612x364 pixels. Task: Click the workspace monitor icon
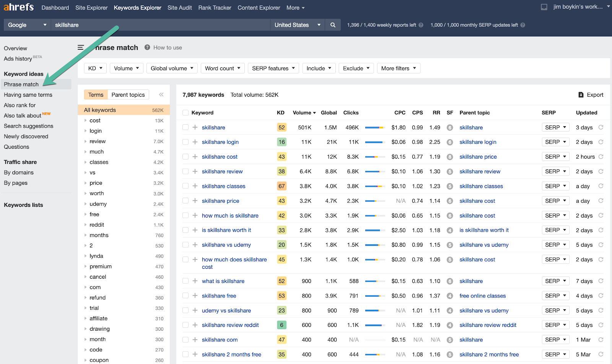544,7
